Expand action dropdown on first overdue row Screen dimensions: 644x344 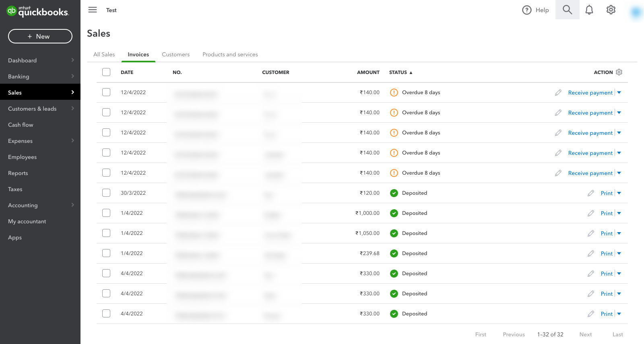pyautogui.click(x=619, y=93)
